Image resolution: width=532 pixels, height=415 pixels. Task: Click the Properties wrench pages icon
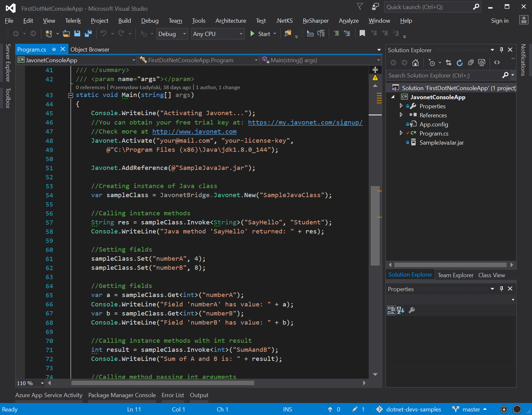point(412,310)
